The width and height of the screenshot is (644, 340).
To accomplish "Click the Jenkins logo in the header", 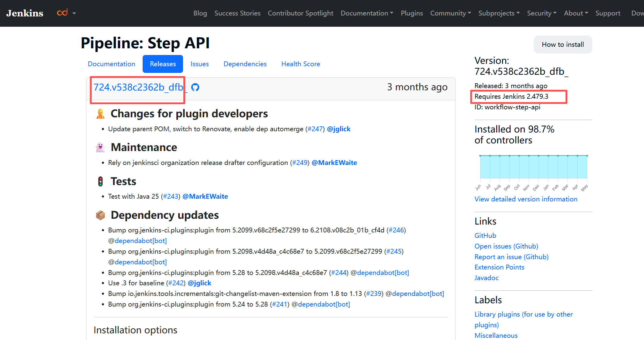I will (25, 13).
